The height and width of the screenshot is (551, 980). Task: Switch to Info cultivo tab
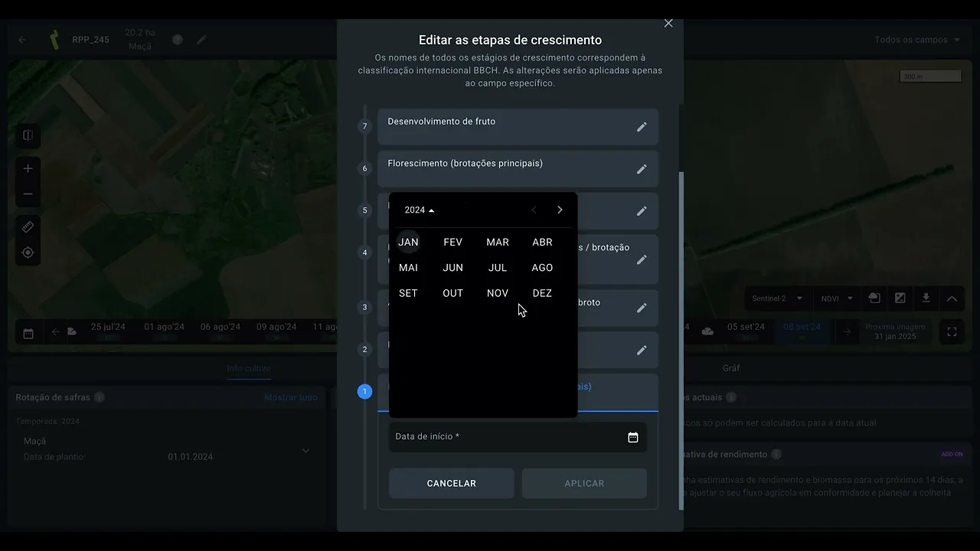point(249,368)
